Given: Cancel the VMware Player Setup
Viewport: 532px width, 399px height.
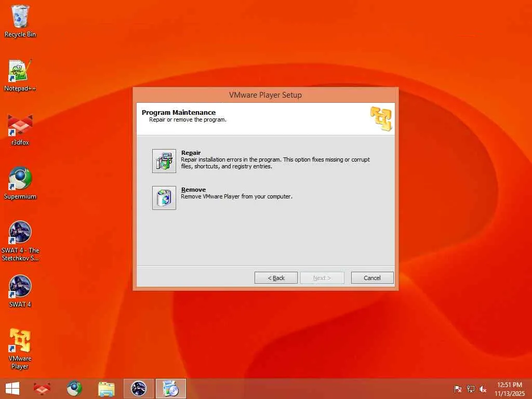Looking at the screenshot, I should [372, 278].
